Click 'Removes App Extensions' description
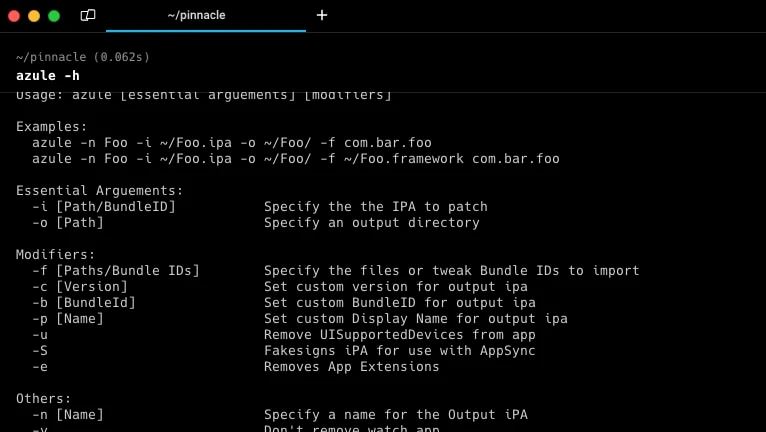This screenshot has width=766, height=432. [351, 367]
